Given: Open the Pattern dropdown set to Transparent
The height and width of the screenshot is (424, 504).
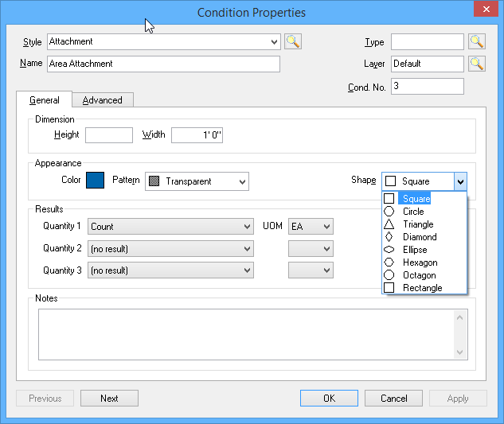Looking at the screenshot, I should tap(197, 181).
